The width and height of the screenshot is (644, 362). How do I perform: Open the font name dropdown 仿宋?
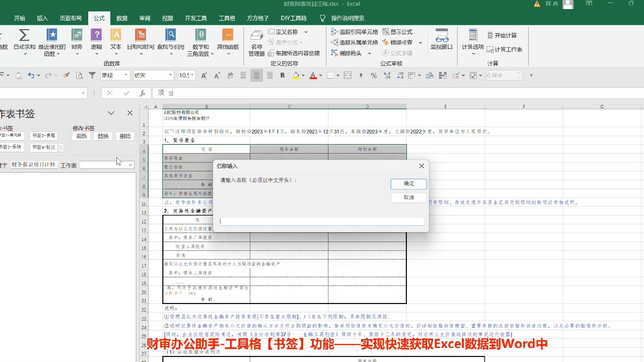(x=170, y=75)
